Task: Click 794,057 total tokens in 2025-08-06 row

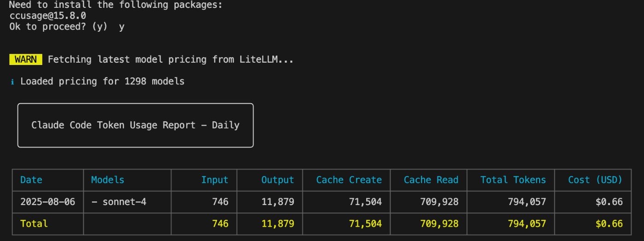Action: point(527,202)
